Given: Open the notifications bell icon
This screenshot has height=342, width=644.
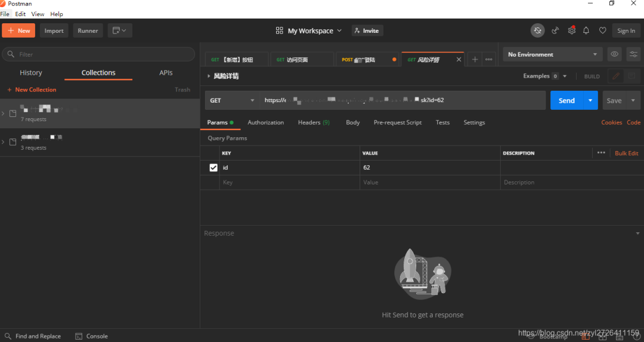Looking at the screenshot, I should [586, 30].
